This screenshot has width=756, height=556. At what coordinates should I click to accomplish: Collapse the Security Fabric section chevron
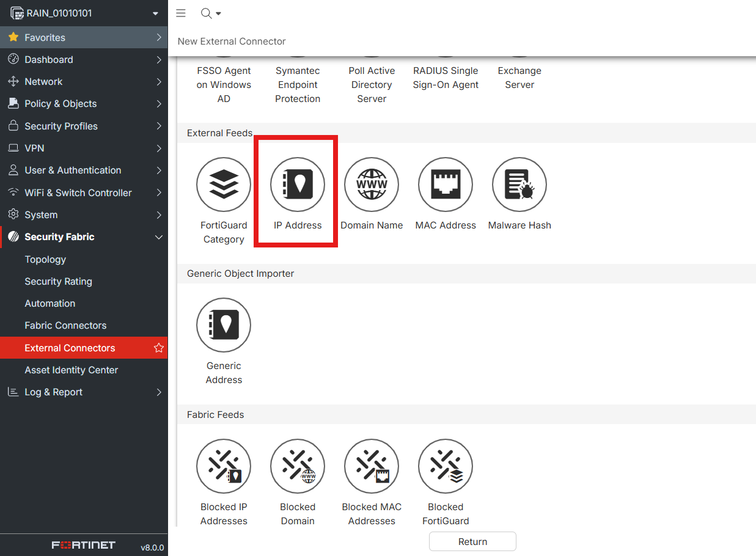click(x=159, y=237)
